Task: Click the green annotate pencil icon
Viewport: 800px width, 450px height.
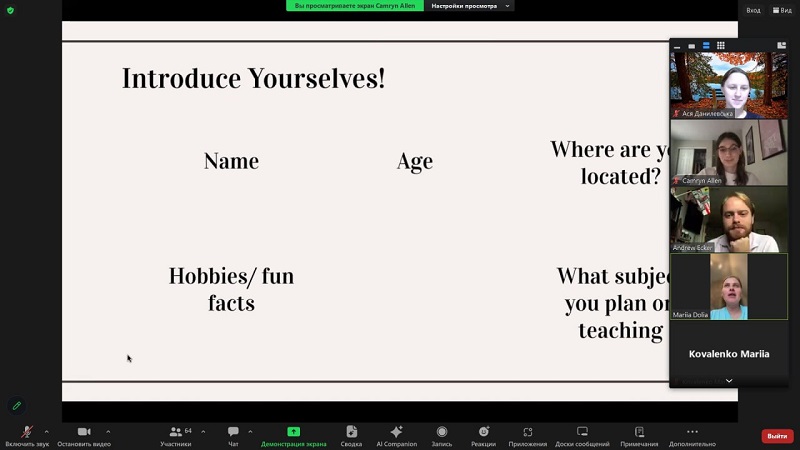Action: [17, 406]
